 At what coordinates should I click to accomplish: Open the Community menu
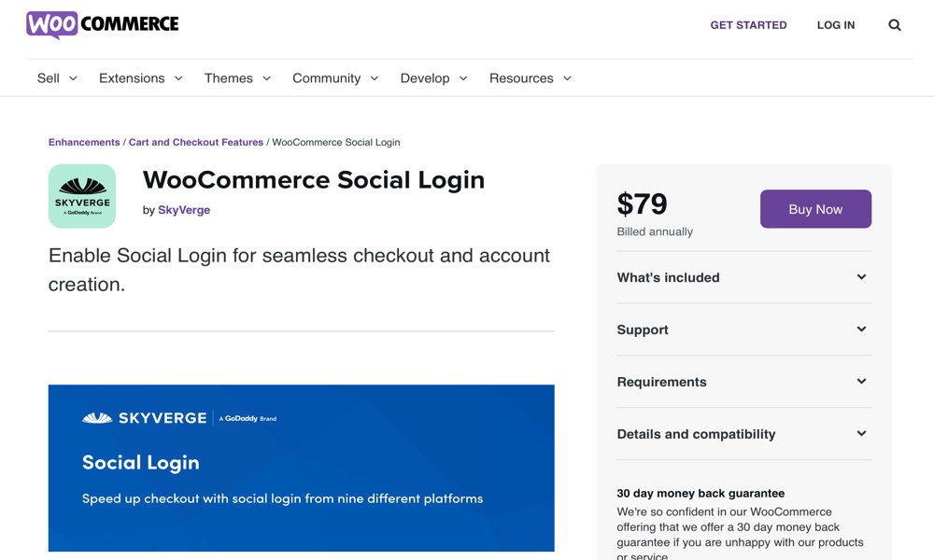pyautogui.click(x=335, y=78)
